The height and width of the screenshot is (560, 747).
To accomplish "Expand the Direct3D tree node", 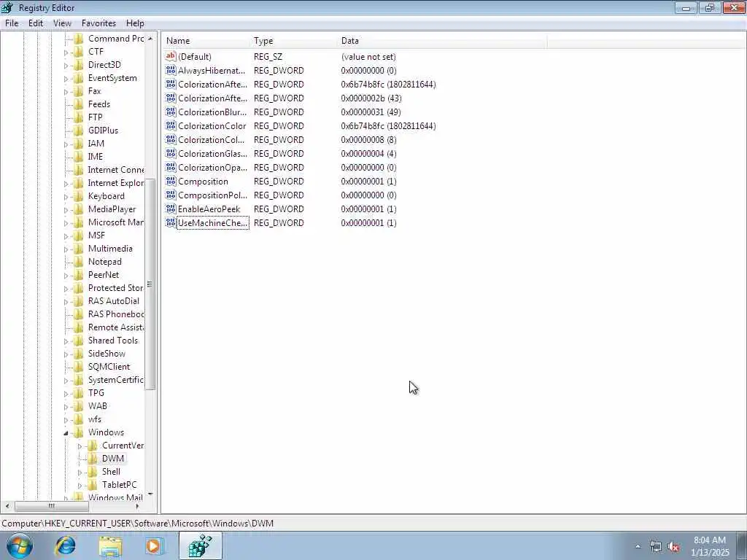I will 66,65.
